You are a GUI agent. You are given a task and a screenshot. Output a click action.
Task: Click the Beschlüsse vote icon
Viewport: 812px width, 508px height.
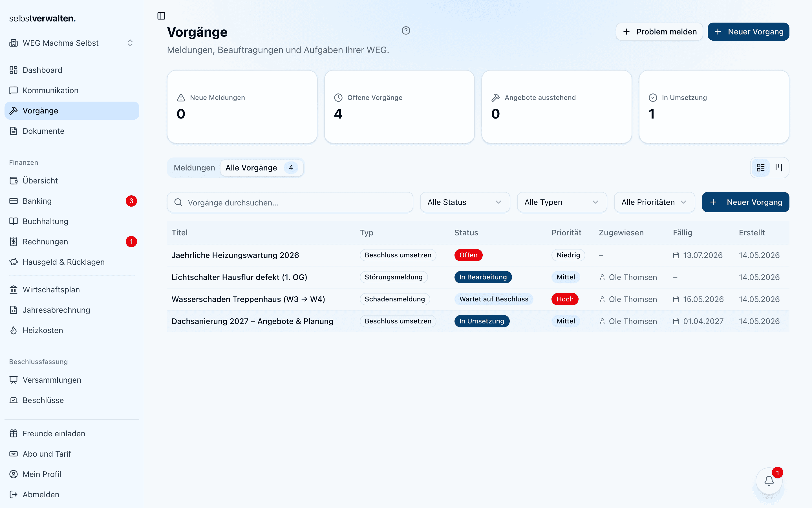point(14,400)
